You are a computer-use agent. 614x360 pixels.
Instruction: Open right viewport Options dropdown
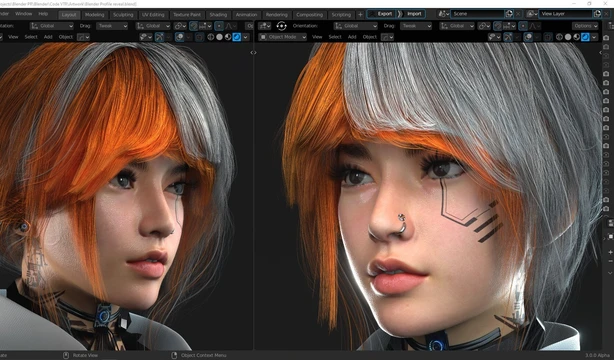(585, 26)
